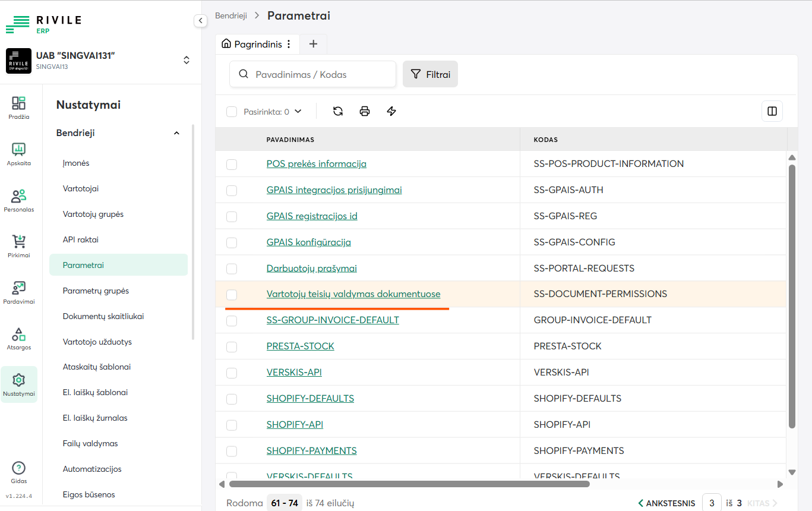
Task: Click the Pavadinimas / Kodas search field
Action: click(321, 74)
